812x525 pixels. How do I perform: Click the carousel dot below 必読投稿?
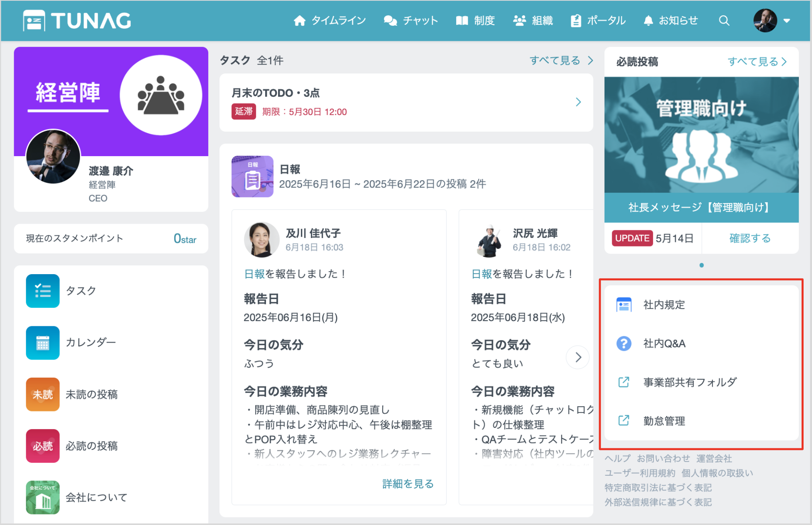(x=701, y=265)
